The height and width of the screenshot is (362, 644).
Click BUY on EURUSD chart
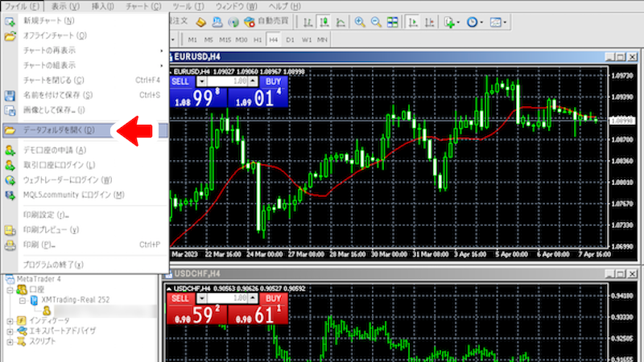[x=274, y=81]
